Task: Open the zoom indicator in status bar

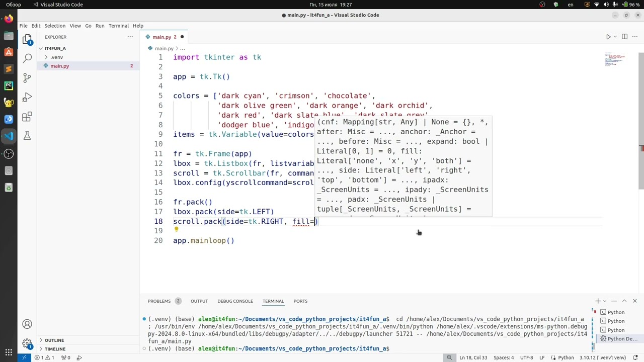Action: pyautogui.click(x=449, y=357)
